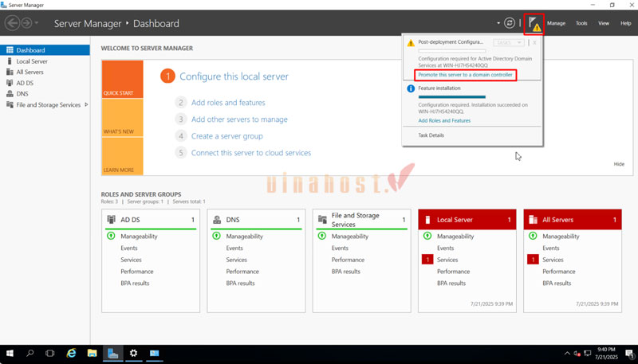
Task: Open the Manage menu
Action: [556, 23]
